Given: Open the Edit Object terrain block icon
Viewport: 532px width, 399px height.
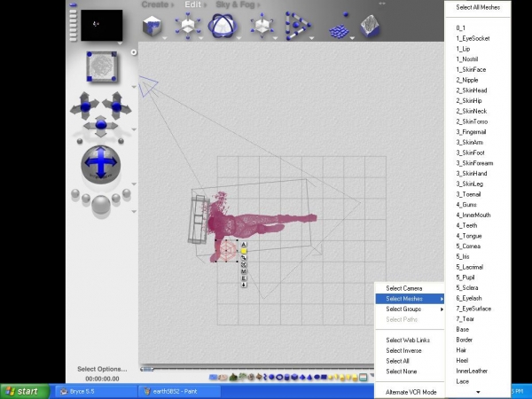Looking at the screenshot, I should (370, 26).
